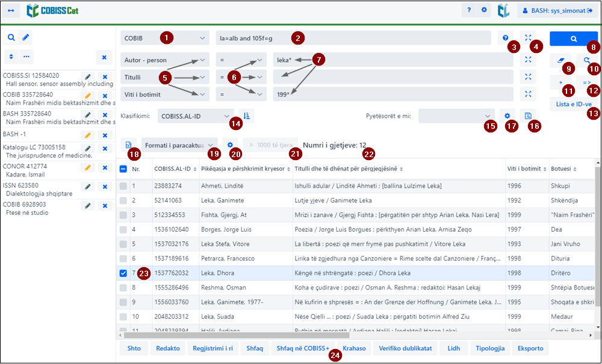
Task: Check row 8 Reshma, Osman
Action: pos(123,288)
